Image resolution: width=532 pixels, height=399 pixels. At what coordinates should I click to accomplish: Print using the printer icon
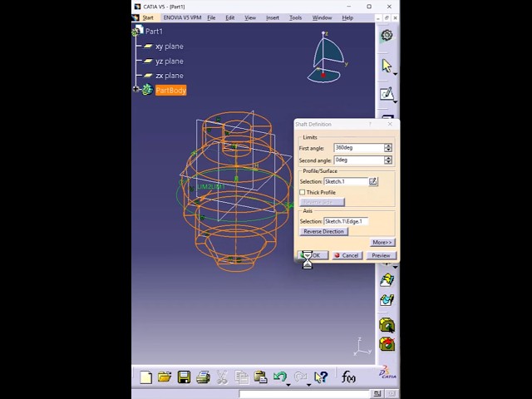pyautogui.click(x=203, y=377)
